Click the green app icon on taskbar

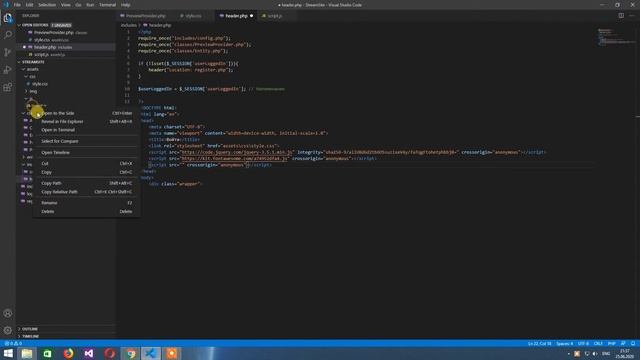[x=47, y=353]
